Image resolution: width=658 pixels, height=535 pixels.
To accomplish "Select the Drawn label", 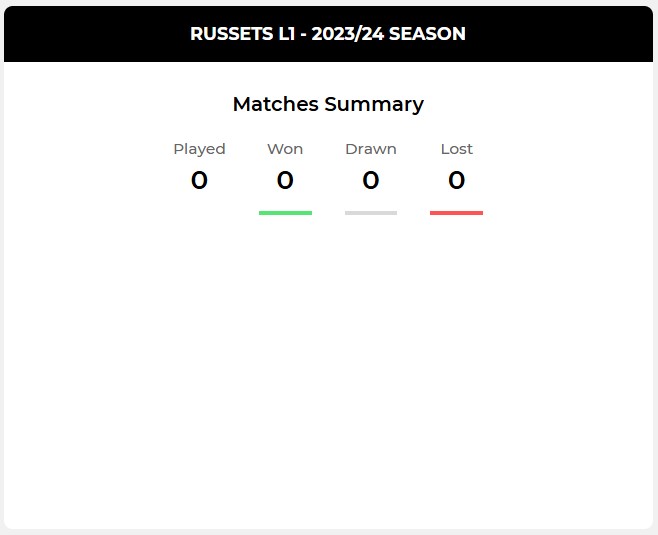I will click(371, 149).
